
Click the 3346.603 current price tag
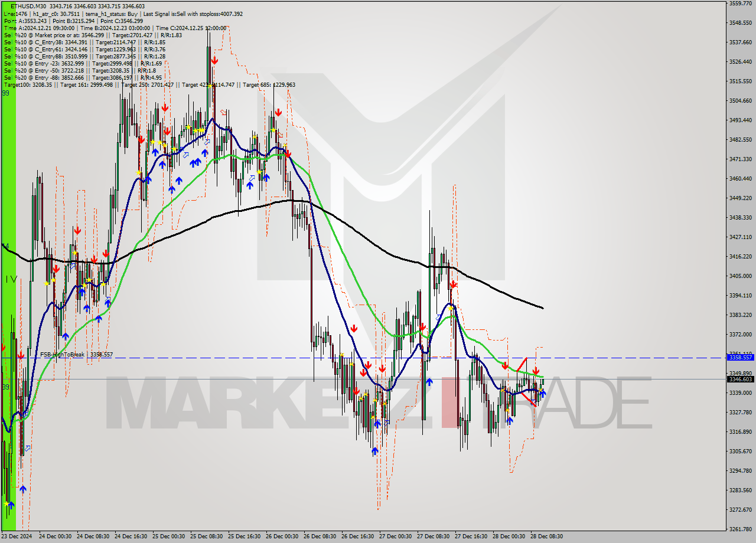[740, 380]
